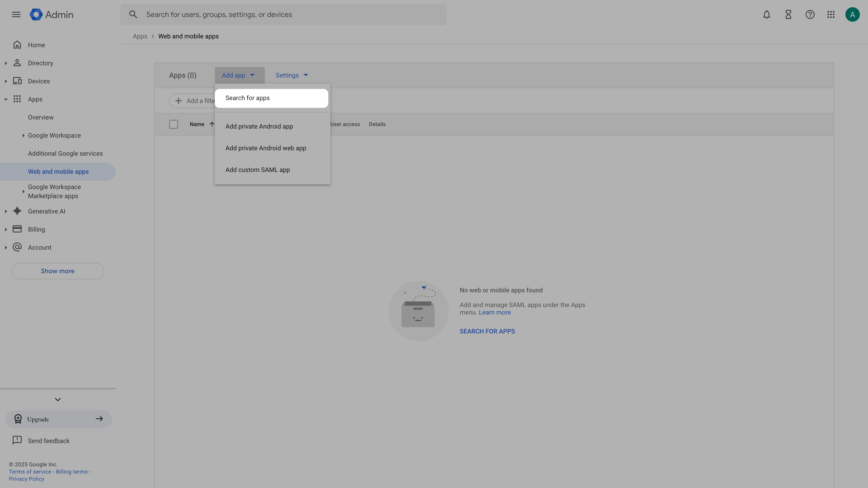This screenshot has height=488, width=868.
Task: Check the select-all checkbox in the table header
Action: tap(174, 124)
